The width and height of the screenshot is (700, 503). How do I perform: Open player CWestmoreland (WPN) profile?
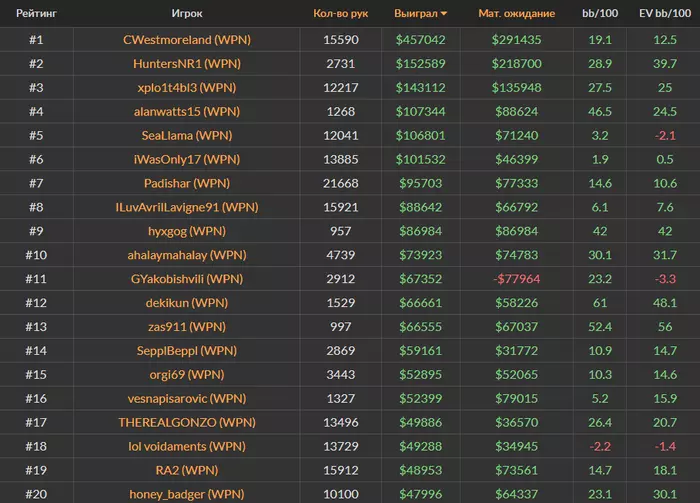[187, 40]
